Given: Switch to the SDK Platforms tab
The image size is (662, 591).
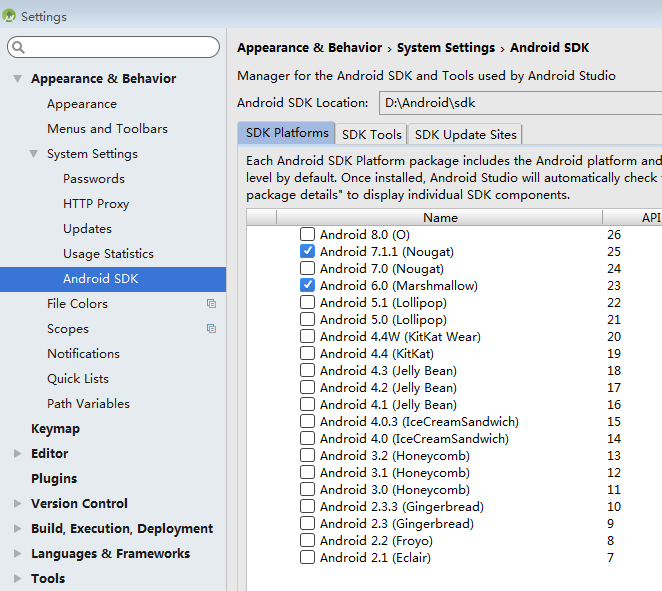Looking at the screenshot, I should tap(287, 133).
